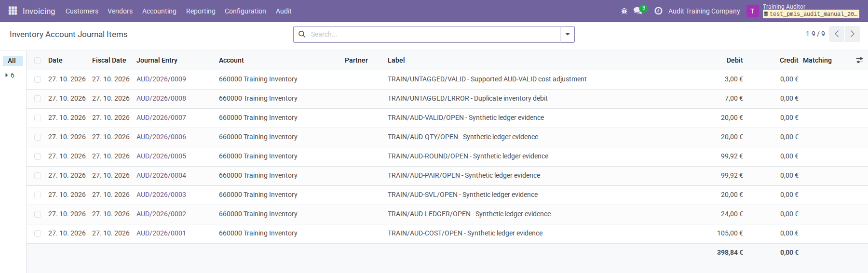Click the optional columns adjust icon
The width and height of the screenshot is (868, 273).
859,60
